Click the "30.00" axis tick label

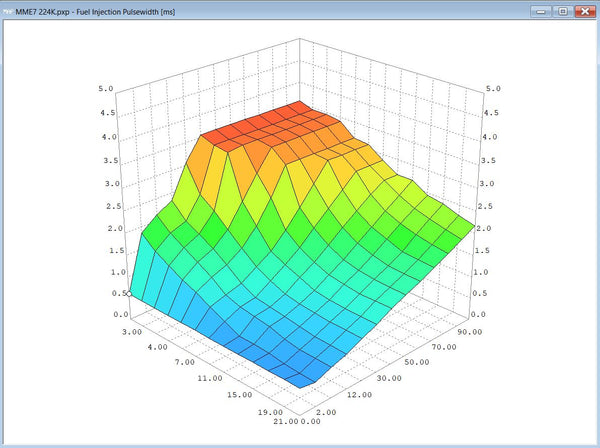click(388, 377)
